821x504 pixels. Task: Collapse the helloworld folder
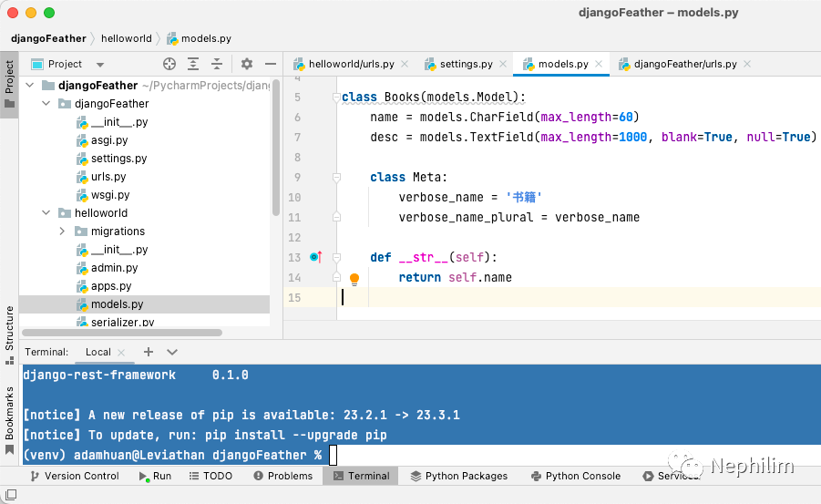46,212
